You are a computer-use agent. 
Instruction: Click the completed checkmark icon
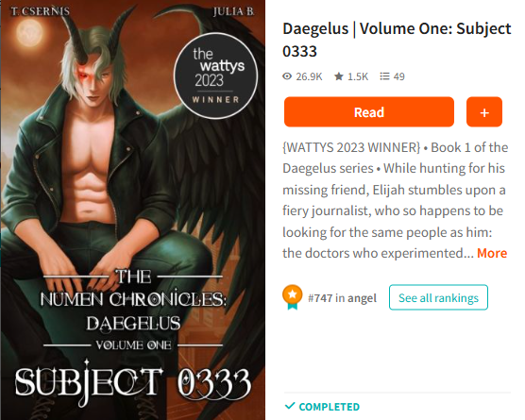pos(290,406)
